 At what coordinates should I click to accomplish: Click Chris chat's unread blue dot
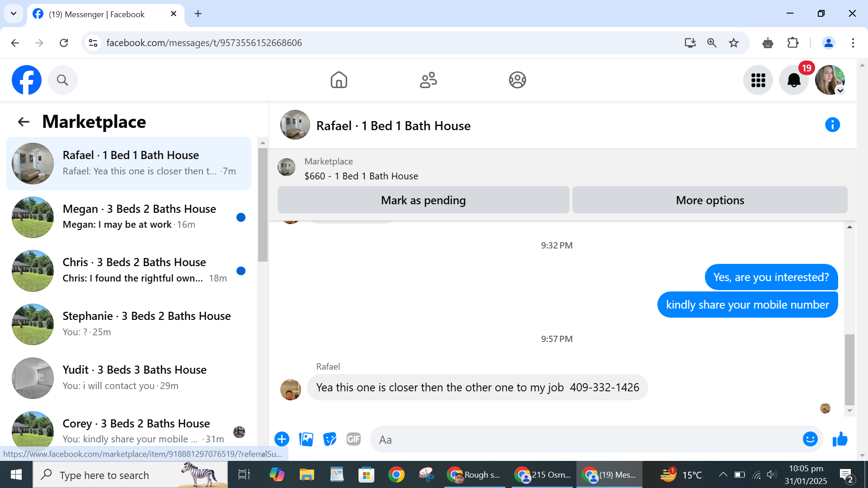pos(241,271)
